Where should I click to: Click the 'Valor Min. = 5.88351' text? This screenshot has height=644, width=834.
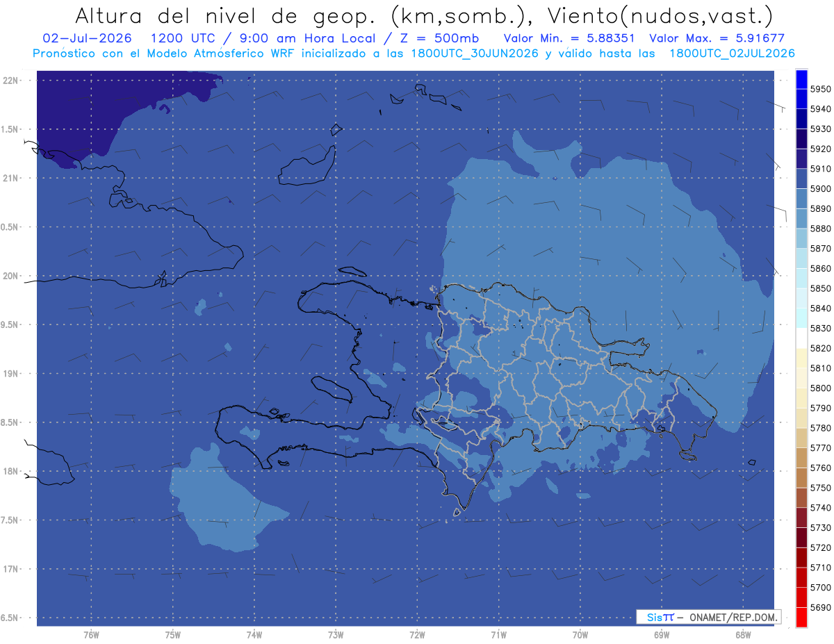point(568,38)
